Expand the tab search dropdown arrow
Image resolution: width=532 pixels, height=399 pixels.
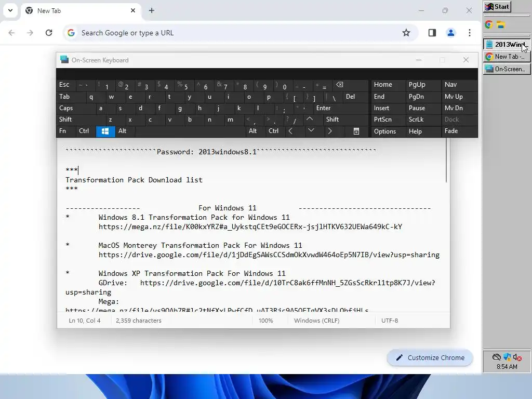[x=10, y=10]
